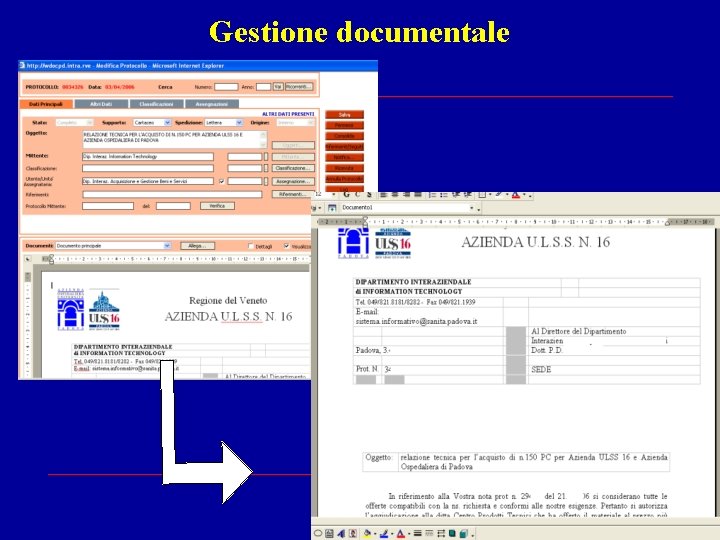Click Font Color A in drawing toolbar

point(400,533)
